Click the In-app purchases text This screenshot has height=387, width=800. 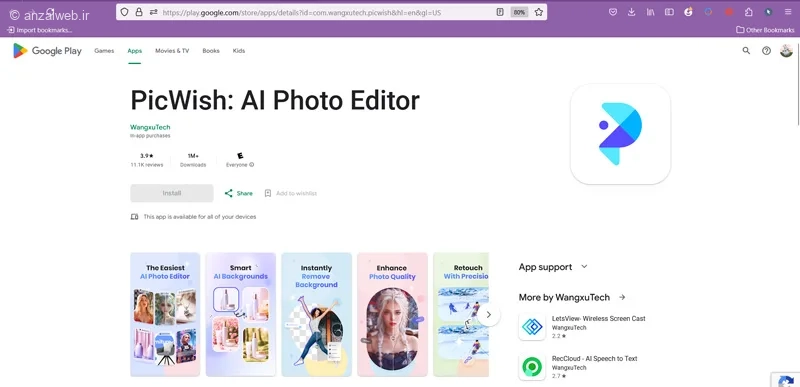tap(150, 136)
